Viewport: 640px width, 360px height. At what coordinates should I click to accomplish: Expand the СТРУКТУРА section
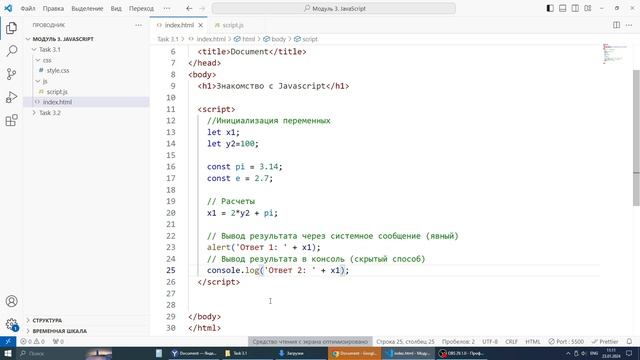[47, 320]
